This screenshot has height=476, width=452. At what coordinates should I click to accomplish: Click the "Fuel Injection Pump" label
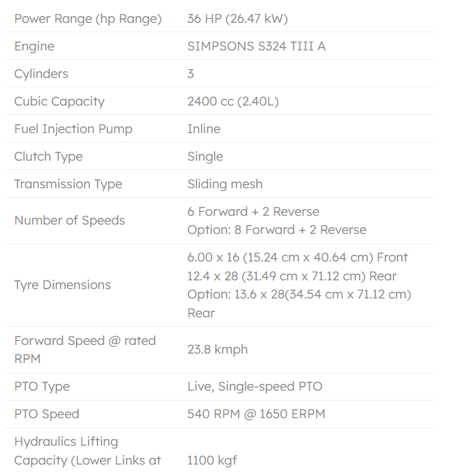pos(73,129)
